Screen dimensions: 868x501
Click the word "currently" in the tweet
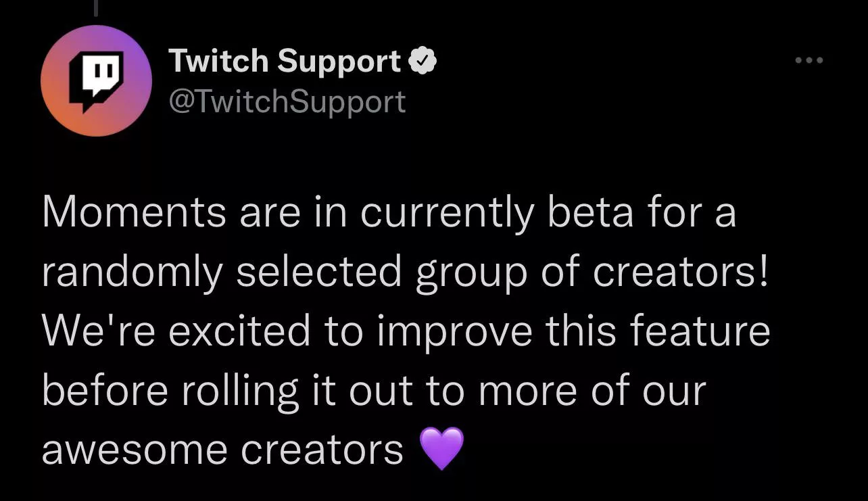(447, 212)
